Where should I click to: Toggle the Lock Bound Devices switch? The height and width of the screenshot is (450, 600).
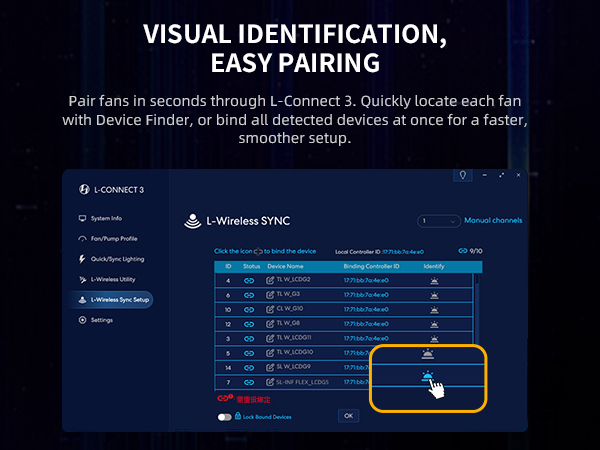click(x=225, y=417)
